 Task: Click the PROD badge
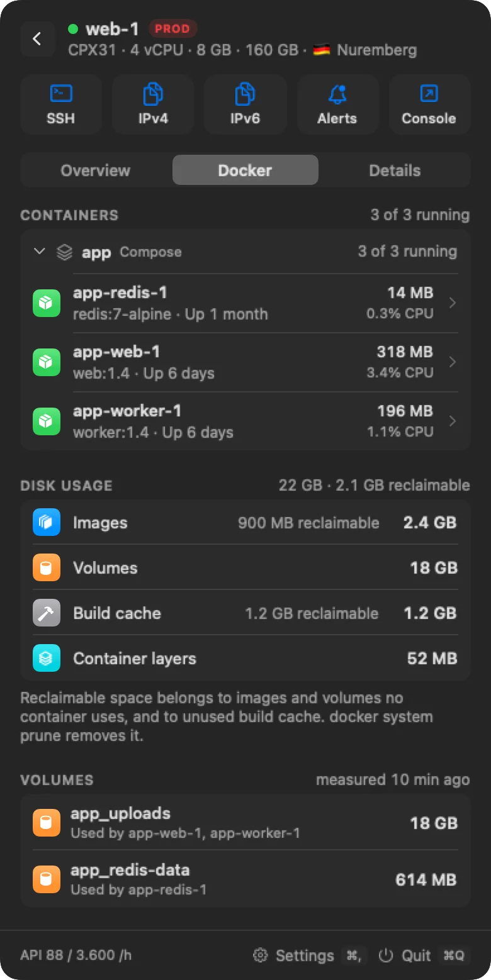click(172, 29)
